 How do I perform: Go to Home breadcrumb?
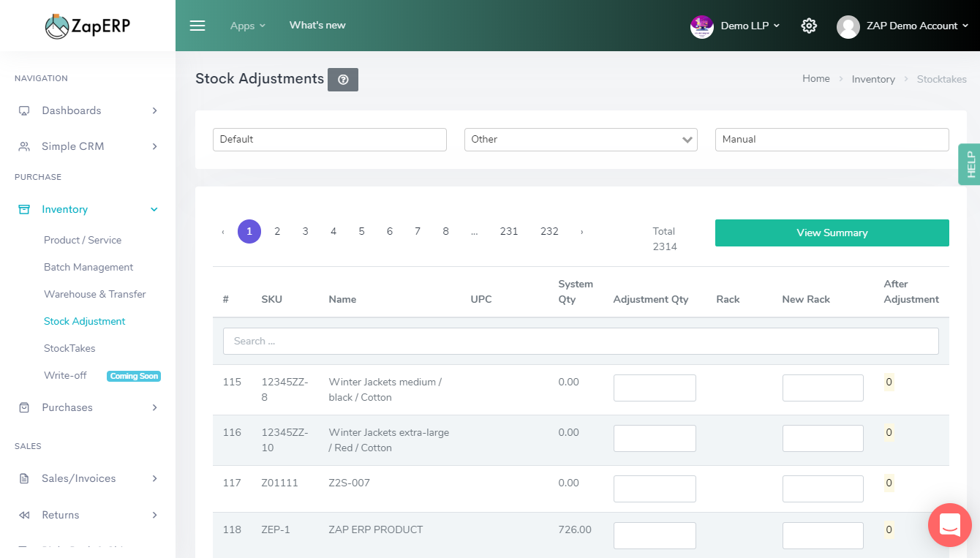pyautogui.click(x=816, y=78)
